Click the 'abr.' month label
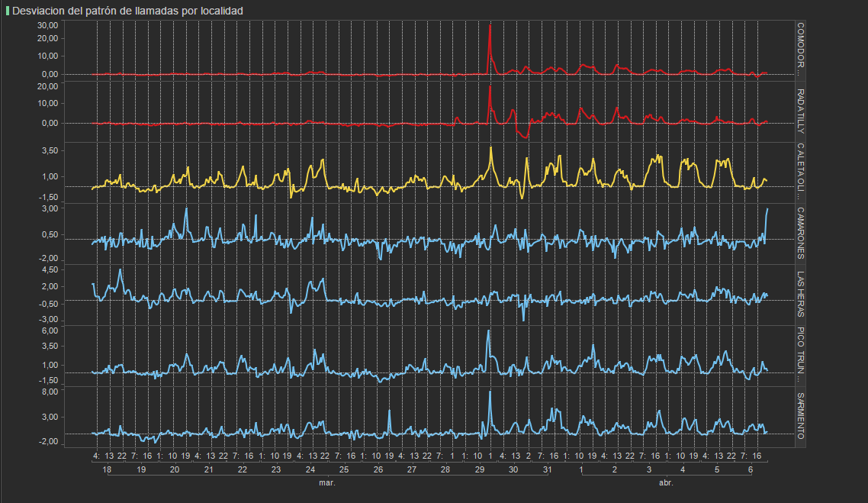 666,483
